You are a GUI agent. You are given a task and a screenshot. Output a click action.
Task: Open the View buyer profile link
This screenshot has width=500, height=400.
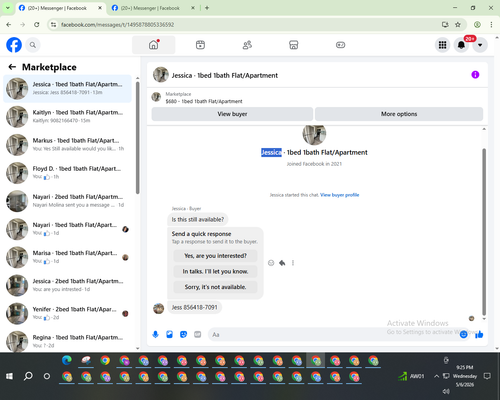click(x=340, y=195)
